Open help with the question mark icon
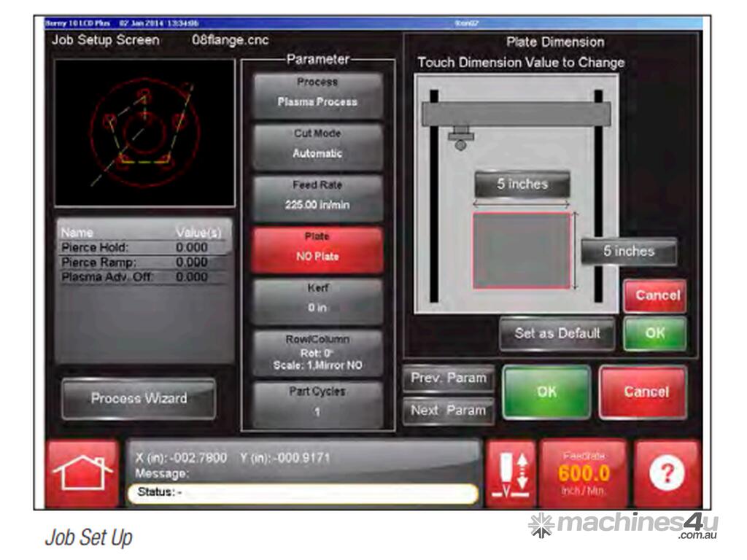This screenshot has height=560, width=747. (667, 473)
